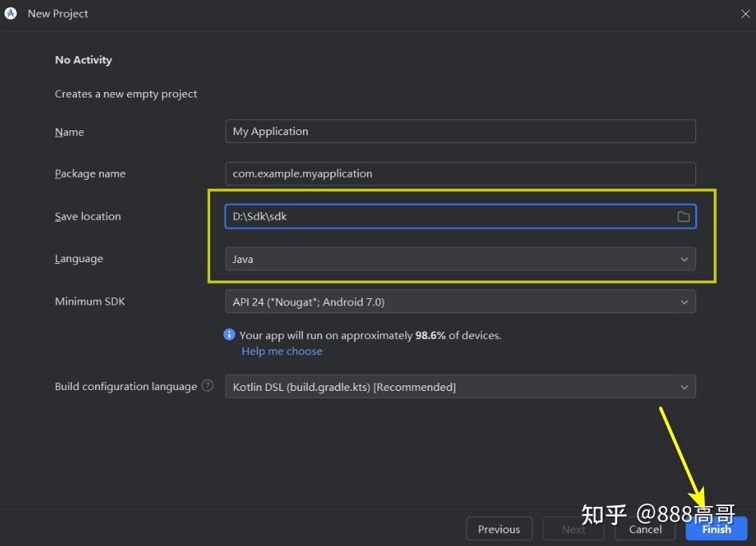Screen dimensions: 756x546
Task: Open the Help me choose link
Action: (x=282, y=351)
